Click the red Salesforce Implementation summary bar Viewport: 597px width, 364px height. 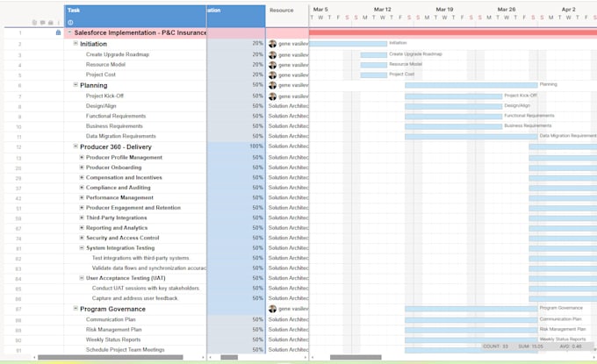[x=453, y=32]
